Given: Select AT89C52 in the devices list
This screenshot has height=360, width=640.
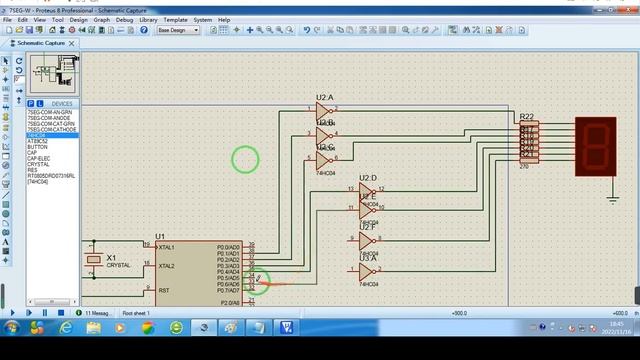Looking at the screenshot, I should [38, 141].
